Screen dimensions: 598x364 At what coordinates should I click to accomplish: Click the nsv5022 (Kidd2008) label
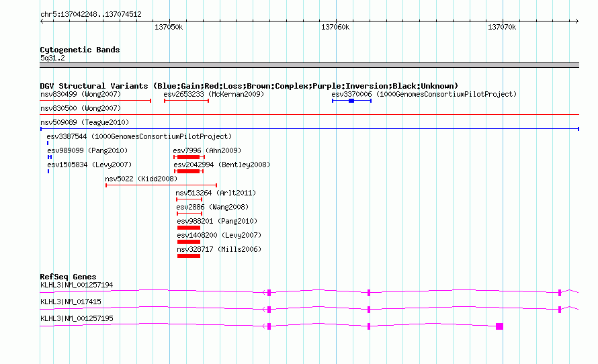pos(141,179)
